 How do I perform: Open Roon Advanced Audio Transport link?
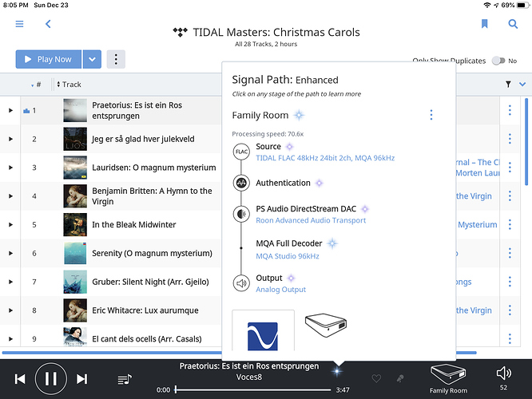pyautogui.click(x=311, y=220)
